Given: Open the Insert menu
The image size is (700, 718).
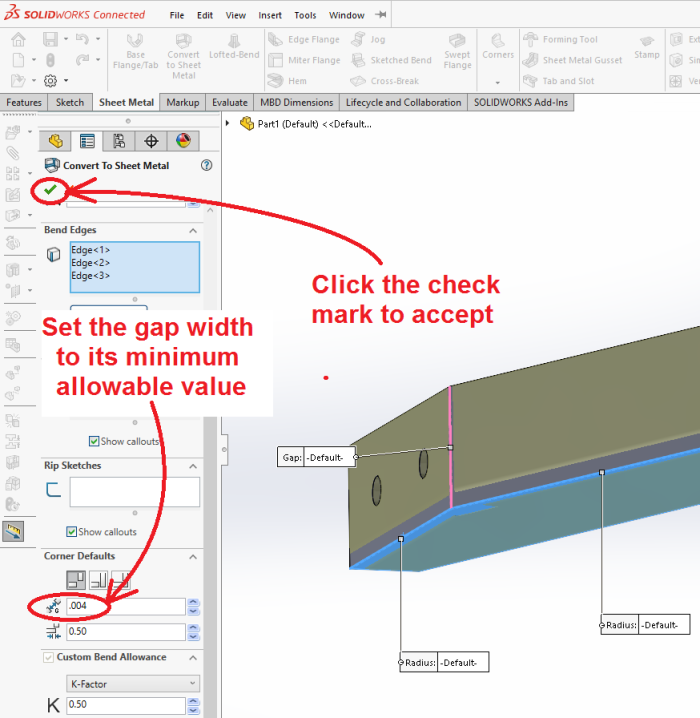Looking at the screenshot, I should 270,16.
